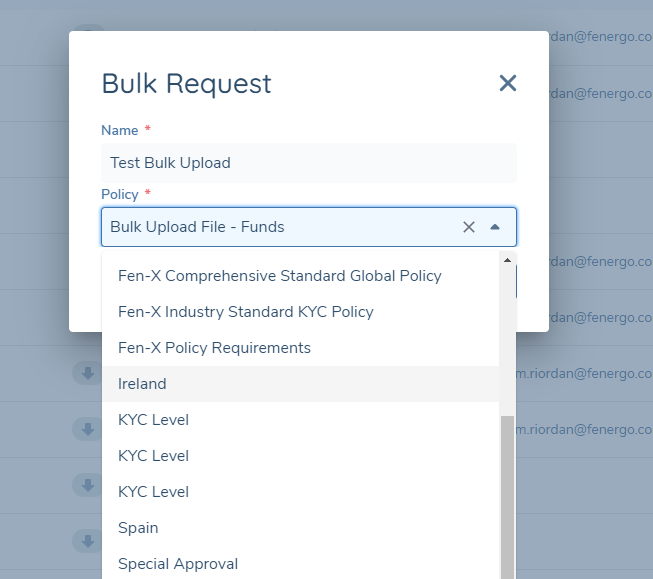Click the dropdown list scrollbar thumb
This screenshot has height=579, width=653.
[x=507, y=497]
